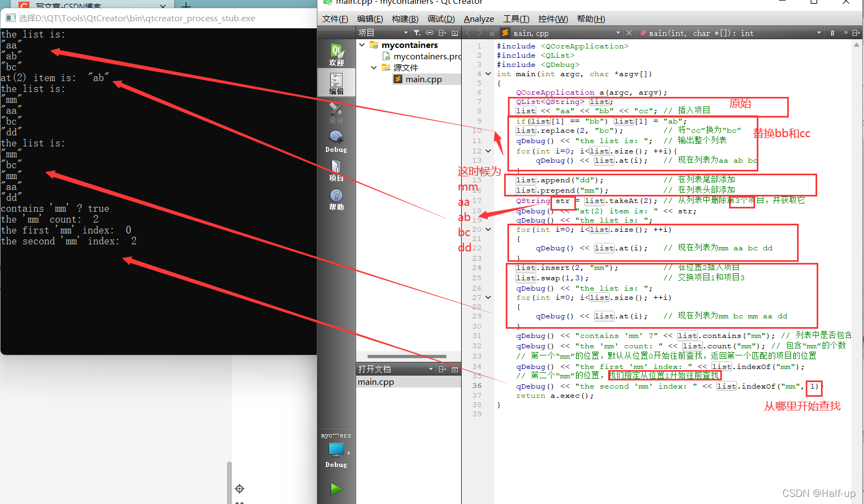Click the file lock (read-only) icon
This screenshot has height=504, width=864.
(x=492, y=33)
